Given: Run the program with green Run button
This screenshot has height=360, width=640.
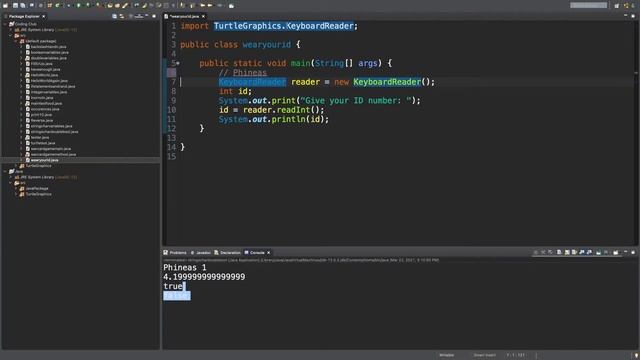Looking at the screenshot, I should [78, 6].
